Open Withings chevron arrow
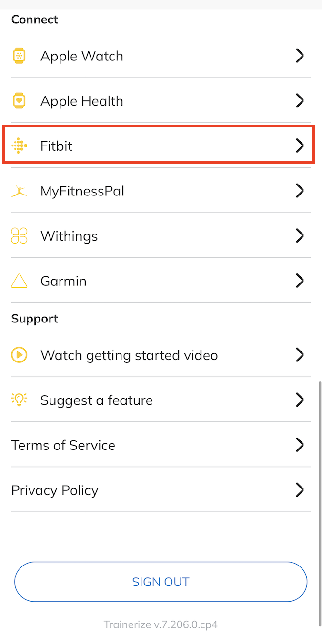The width and height of the screenshot is (322, 644). [x=300, y=236]
